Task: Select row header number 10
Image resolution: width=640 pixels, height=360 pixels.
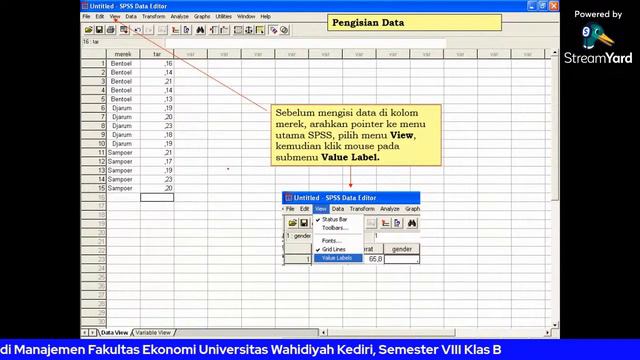Action: pyautogui.click(x=93, y=144)
